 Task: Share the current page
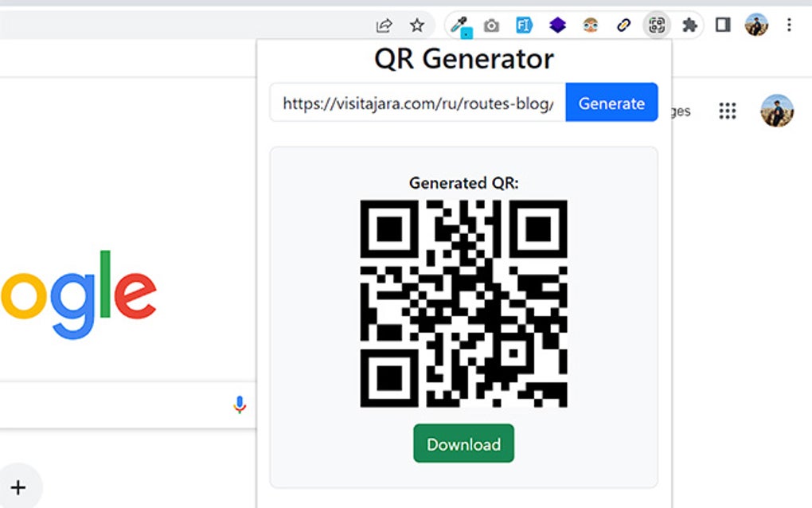pos(383,25)
